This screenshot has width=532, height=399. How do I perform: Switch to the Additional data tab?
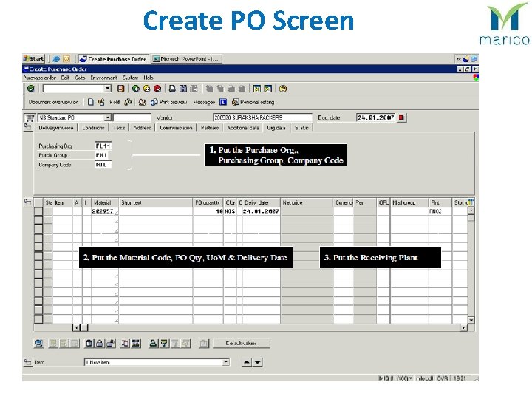[x=242, y=128]
